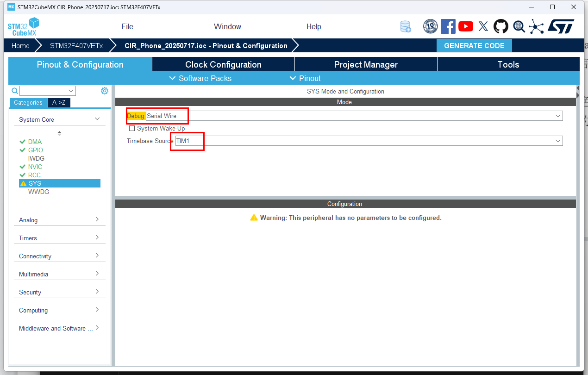Expand the Analog category

point(59,220)
